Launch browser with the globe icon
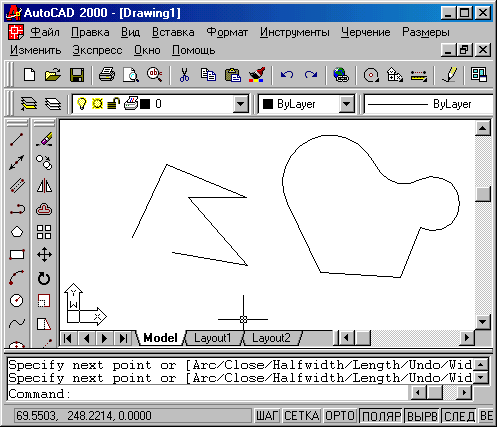The width and height of the screenshot is (497, 427). click(x=341, y=75)
